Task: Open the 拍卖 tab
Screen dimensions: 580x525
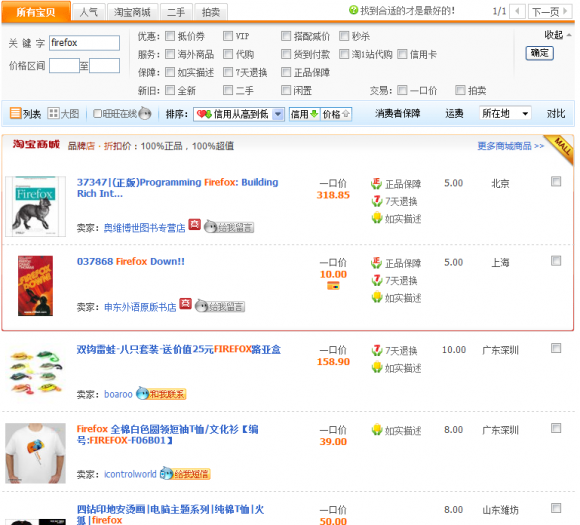Action: coord(211,12)
